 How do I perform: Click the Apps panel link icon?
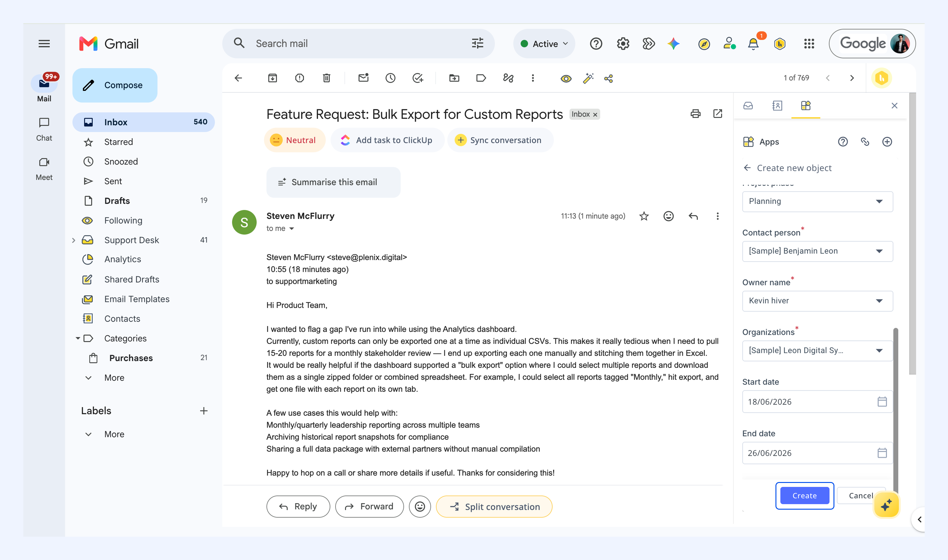point(865,142)
